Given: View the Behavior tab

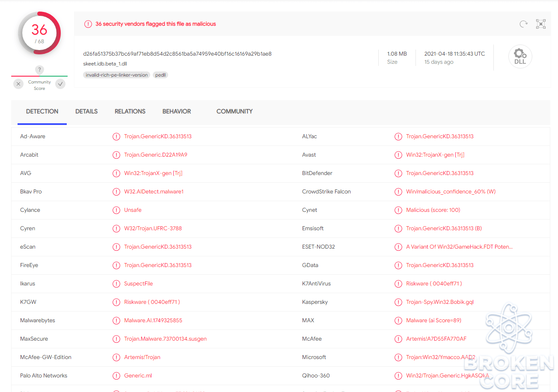Looking at the screenshot, I should (177, 111).
